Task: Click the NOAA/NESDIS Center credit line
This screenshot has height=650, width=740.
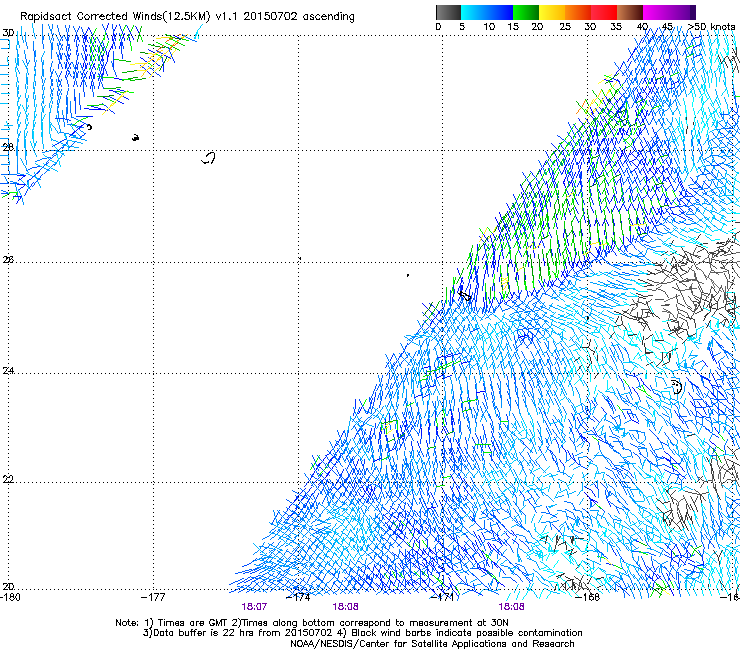Action: (432, 644)
